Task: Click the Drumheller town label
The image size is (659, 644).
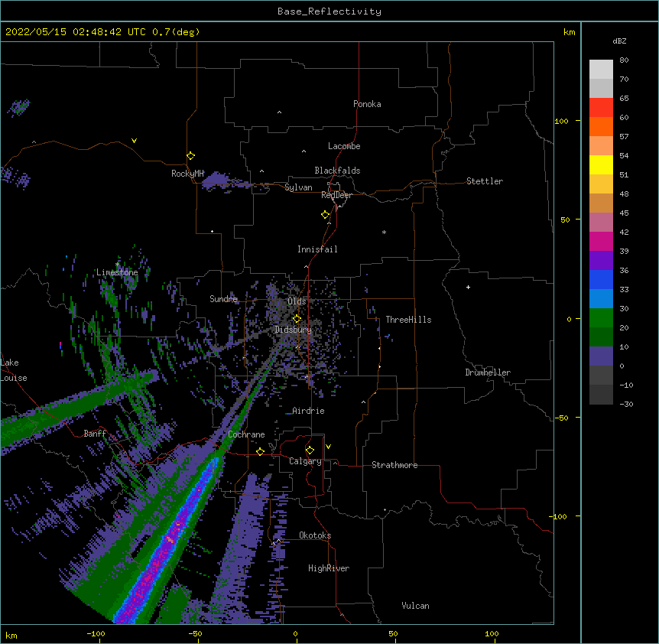Action: tap(488, 372)
